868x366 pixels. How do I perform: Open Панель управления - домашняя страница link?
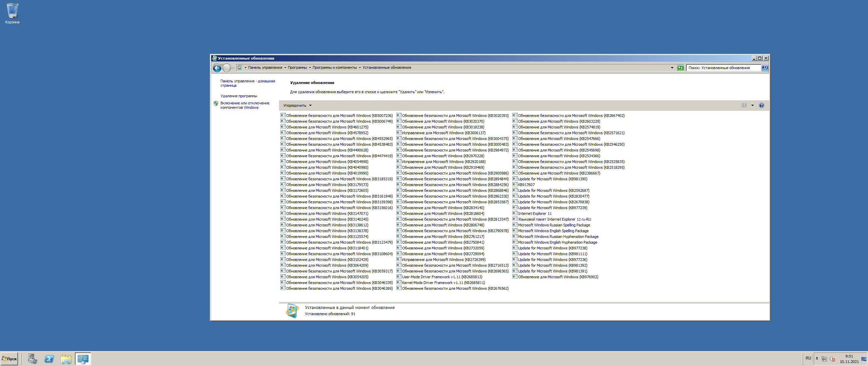(x=248, y=83)
